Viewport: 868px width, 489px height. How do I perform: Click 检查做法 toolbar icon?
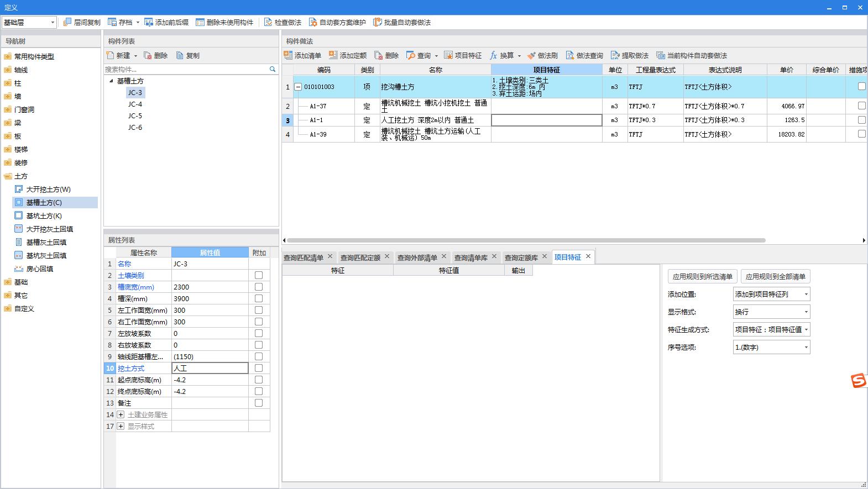pos(268,22)
